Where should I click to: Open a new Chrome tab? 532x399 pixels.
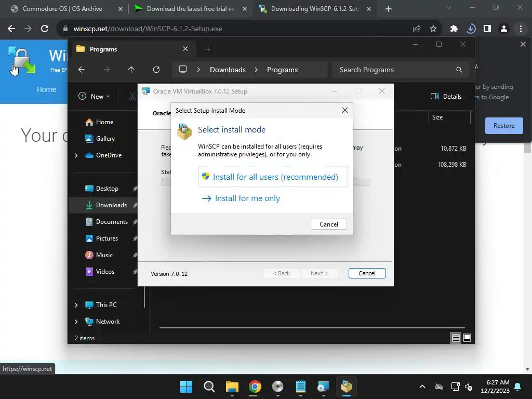tap(389, 9)
